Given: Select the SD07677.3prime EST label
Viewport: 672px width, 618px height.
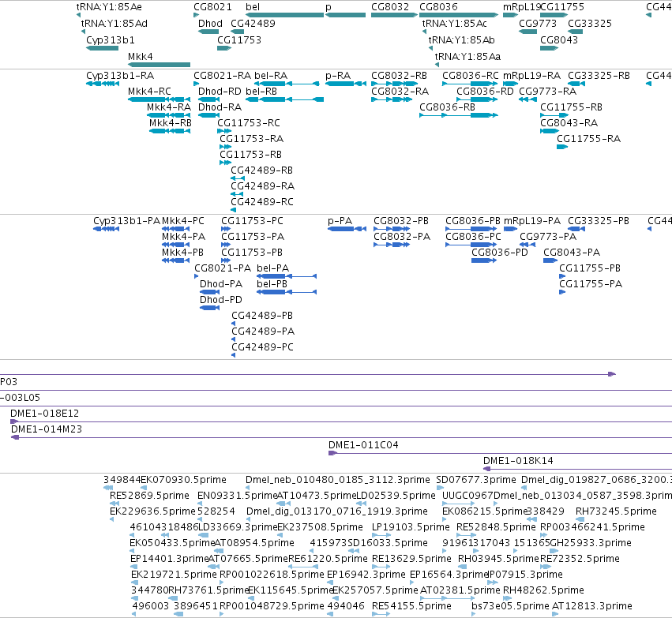Looking at the screenshot, I should [475, 480].
